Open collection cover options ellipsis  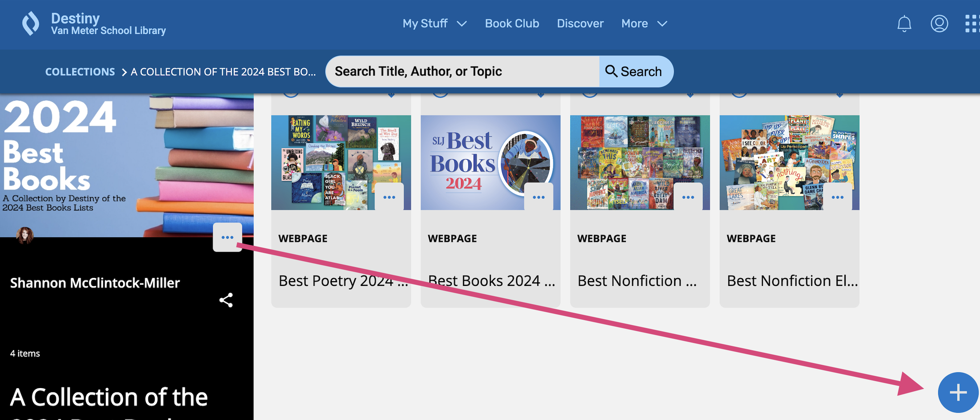227,237
